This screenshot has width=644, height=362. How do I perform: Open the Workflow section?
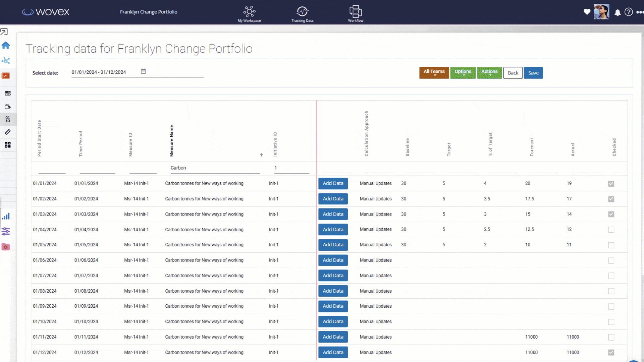coord(356,14)
